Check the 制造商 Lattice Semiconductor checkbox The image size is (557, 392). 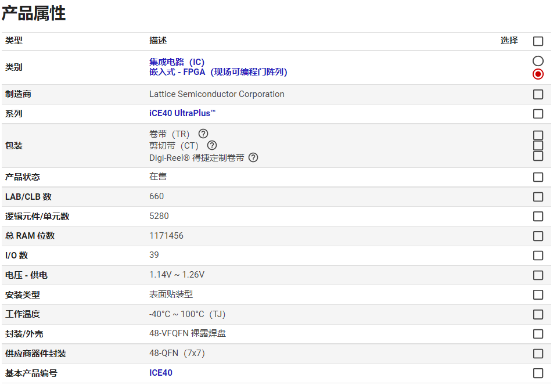(538, 94)
